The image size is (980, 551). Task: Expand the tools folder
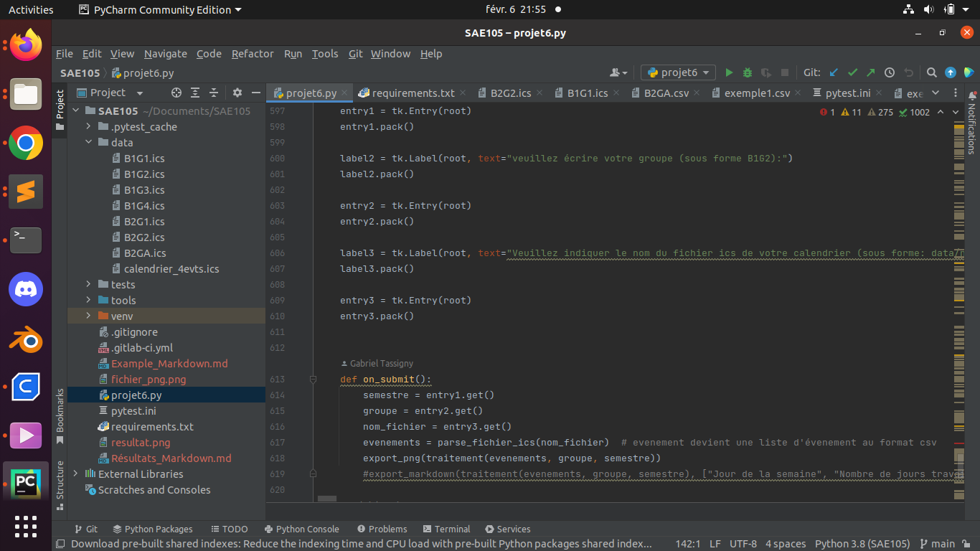[x=88, y=301]
